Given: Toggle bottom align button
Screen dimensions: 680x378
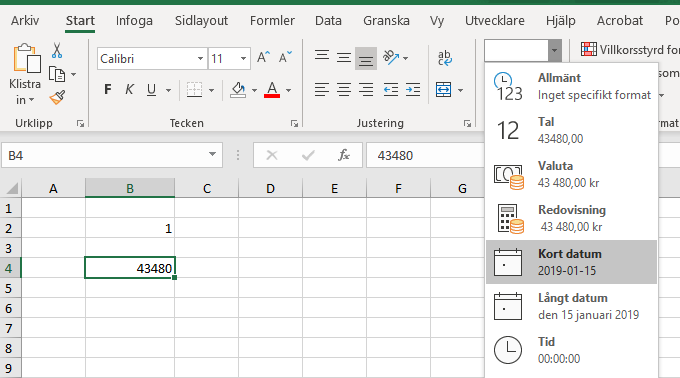Looking at the screenshot, I should pyautogui.click(x=366, y=59).
